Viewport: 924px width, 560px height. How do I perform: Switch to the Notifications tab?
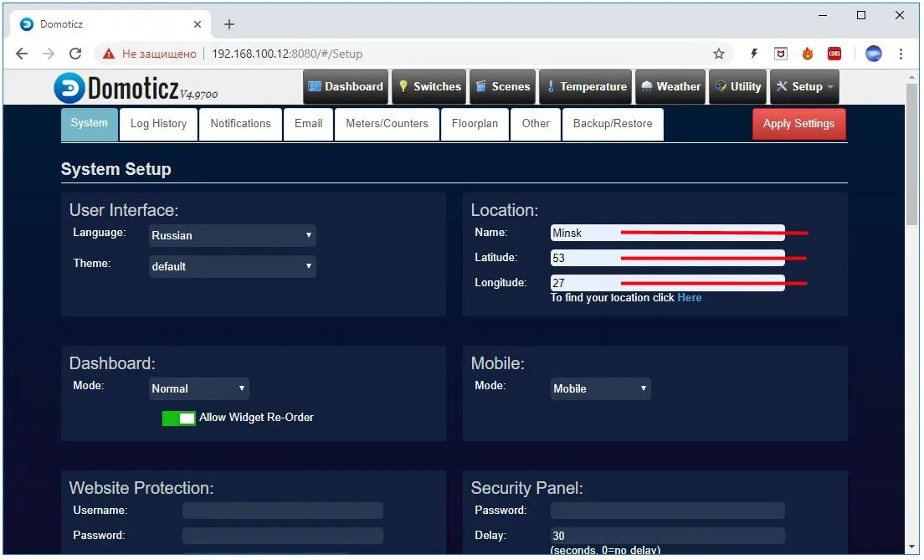point(240,124)
